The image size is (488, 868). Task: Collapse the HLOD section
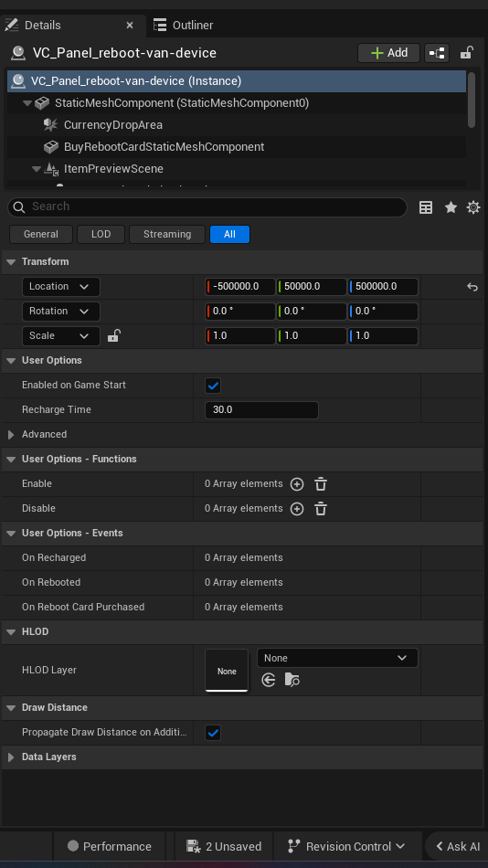click(x=11, y=631)
